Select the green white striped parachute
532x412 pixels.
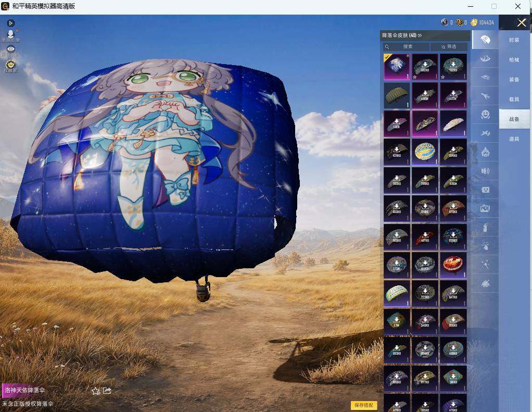[x=397, y=293]
